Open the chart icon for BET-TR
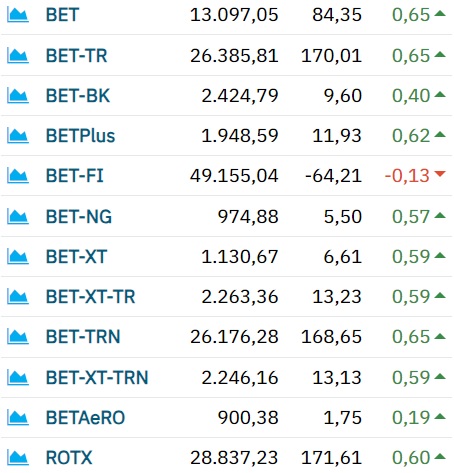Viewport: 454px width, 473px height. (x=18, y=56)
